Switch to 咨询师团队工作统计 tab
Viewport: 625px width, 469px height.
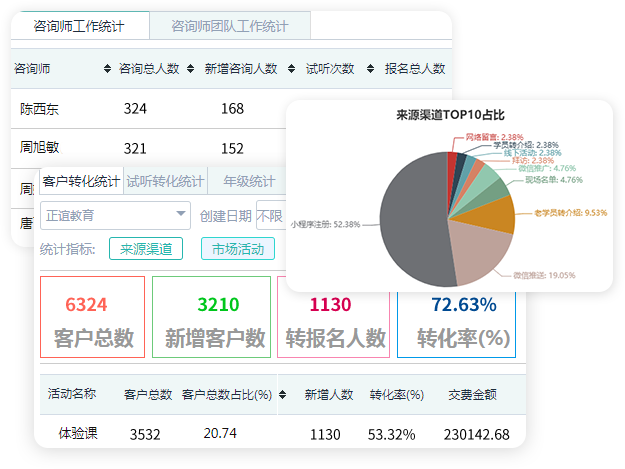point(230,26)
